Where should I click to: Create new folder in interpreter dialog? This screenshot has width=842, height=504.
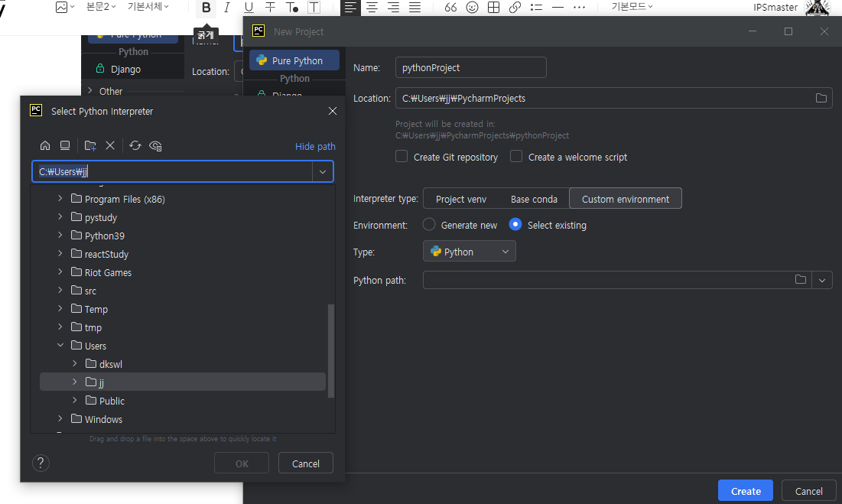[90, 145]
